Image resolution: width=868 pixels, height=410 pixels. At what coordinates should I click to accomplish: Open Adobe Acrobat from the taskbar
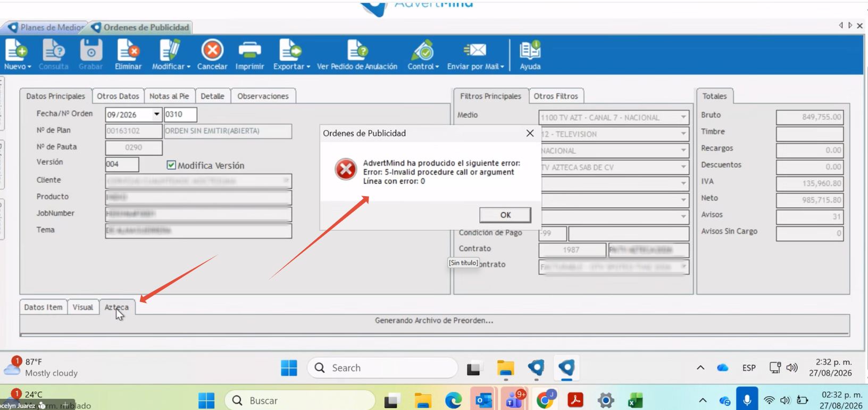(x=575, y=400)
